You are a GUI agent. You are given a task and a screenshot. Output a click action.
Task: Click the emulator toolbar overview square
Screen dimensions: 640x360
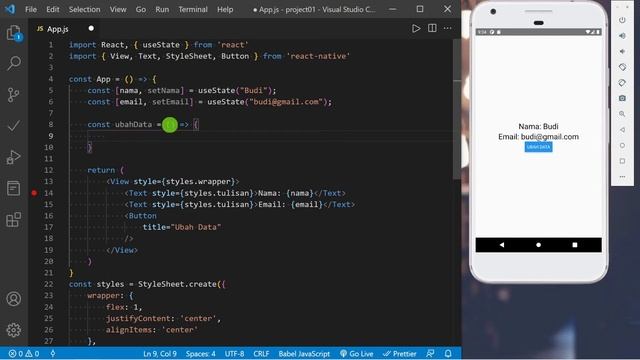tap(622, 161)
